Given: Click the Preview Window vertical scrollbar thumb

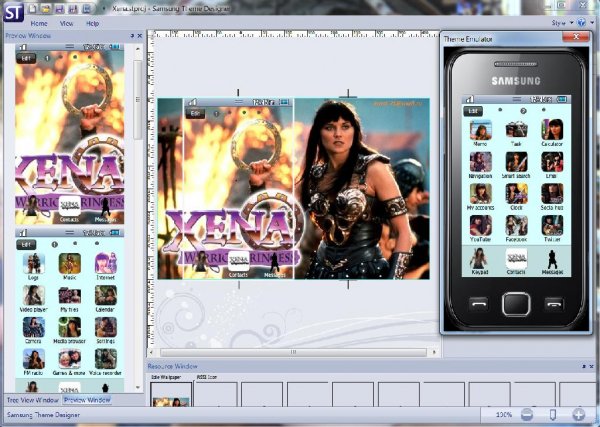Looking at the screenshot, I should click(138, 99).
